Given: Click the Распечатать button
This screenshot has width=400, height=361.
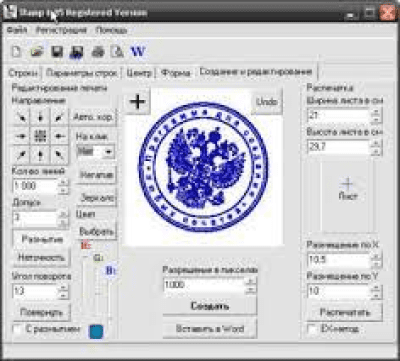Looking at the screenshot, I should [345, 312].
